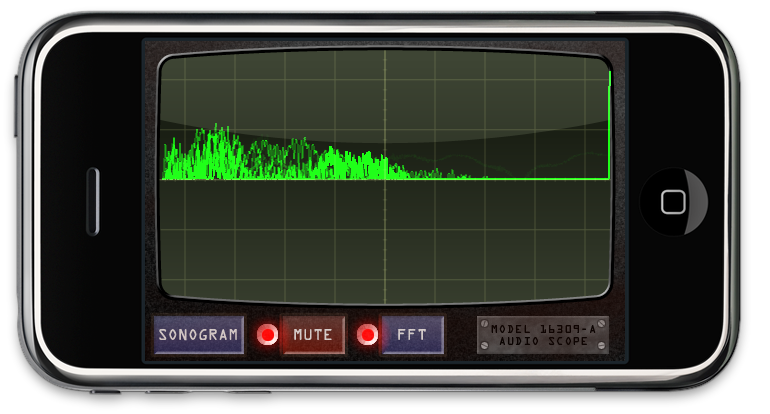This screenshot has width=770, height=414.
Task: Tap the iPhone earpiece speaker slot
Action: [x=93, y=202]
